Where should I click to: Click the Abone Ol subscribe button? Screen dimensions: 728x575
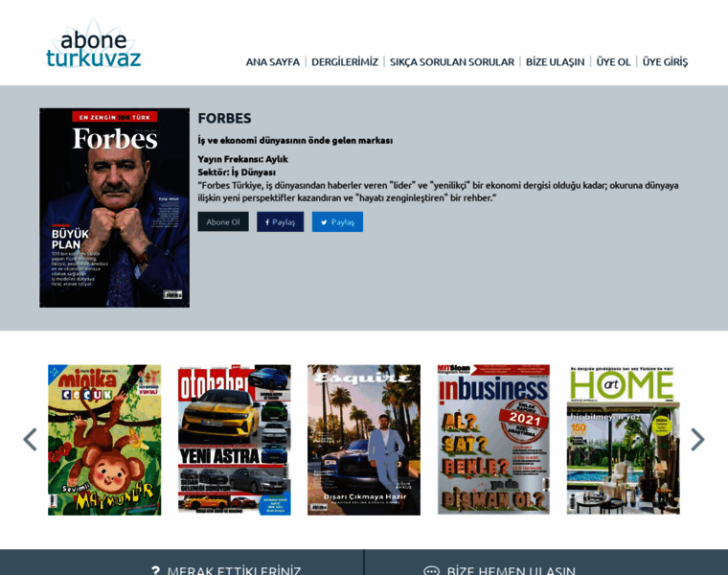pyautogui.click(x=223, y=221)
